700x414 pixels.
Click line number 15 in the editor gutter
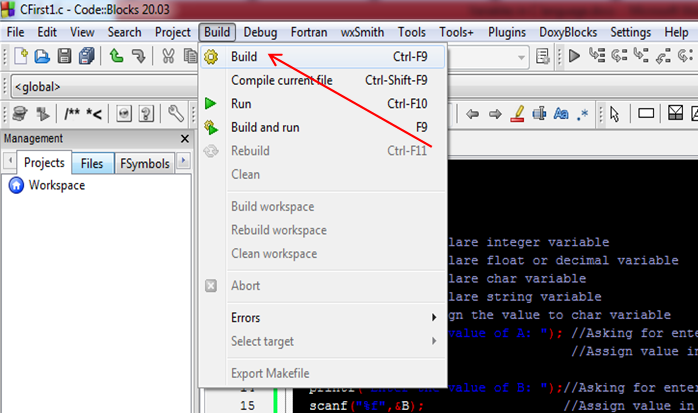click(x=247, y=406)
